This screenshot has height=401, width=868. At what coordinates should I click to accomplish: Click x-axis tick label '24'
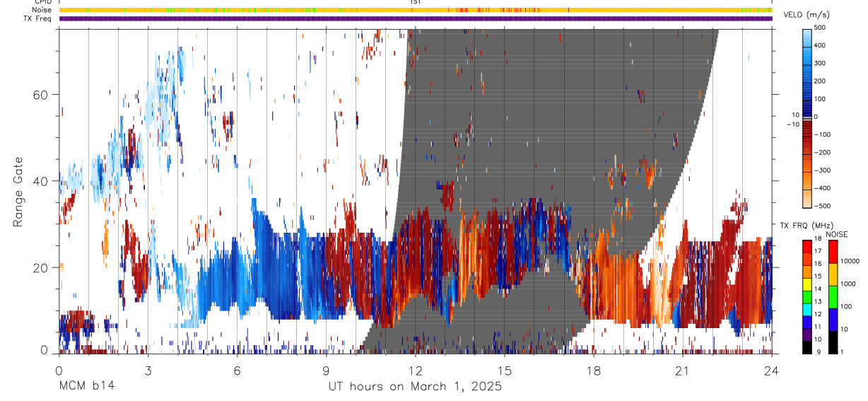(x=772, y=370)
